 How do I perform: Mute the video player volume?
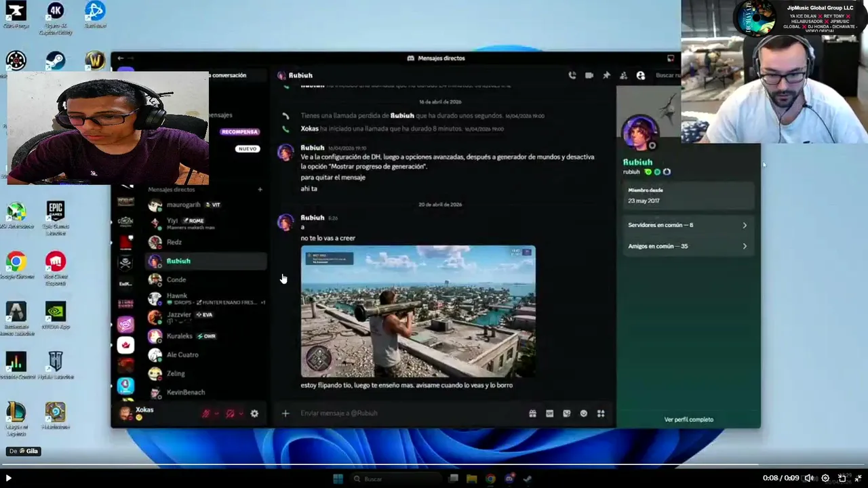coord(809,479)
